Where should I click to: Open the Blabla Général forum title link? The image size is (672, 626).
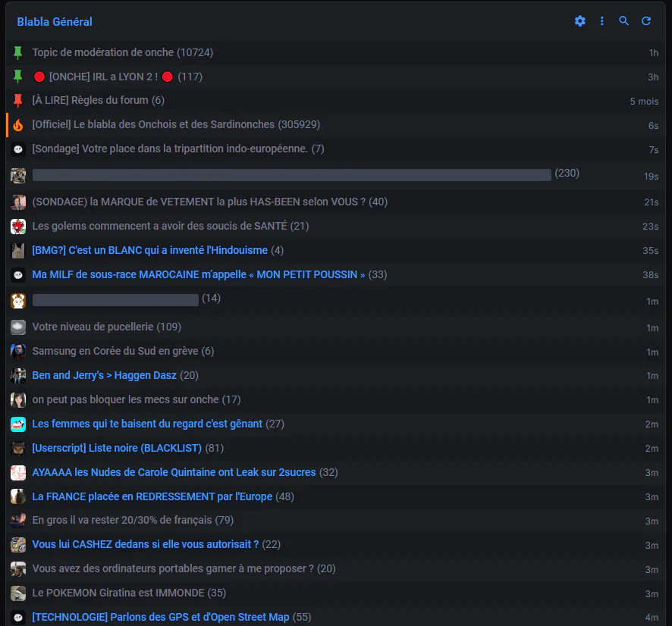point(55,22)
